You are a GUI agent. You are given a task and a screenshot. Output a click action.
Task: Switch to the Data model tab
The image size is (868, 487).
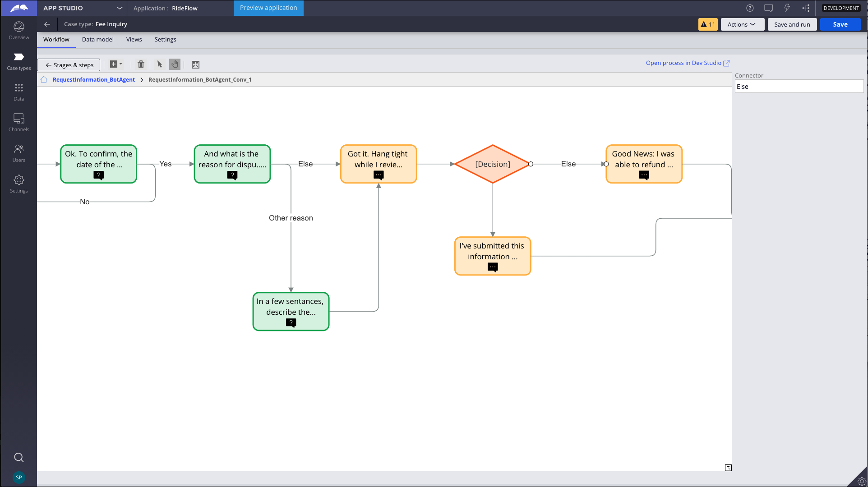tap(97, 40)
